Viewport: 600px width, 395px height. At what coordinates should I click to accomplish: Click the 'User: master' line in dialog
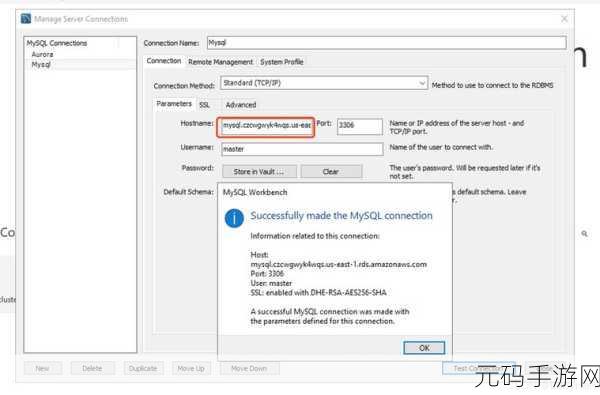point(271,283)
